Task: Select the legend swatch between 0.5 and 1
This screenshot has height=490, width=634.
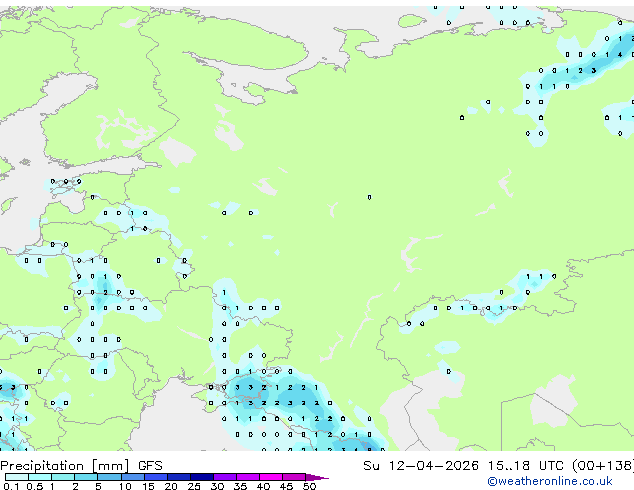Action: 40,477
